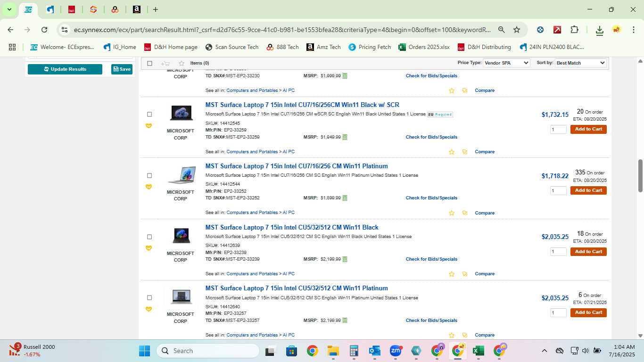Favorite the CU5/32/512 Black laptop with star icon
Image resolution: width=644 pixels, height=362 pixels.
point(452,274)
